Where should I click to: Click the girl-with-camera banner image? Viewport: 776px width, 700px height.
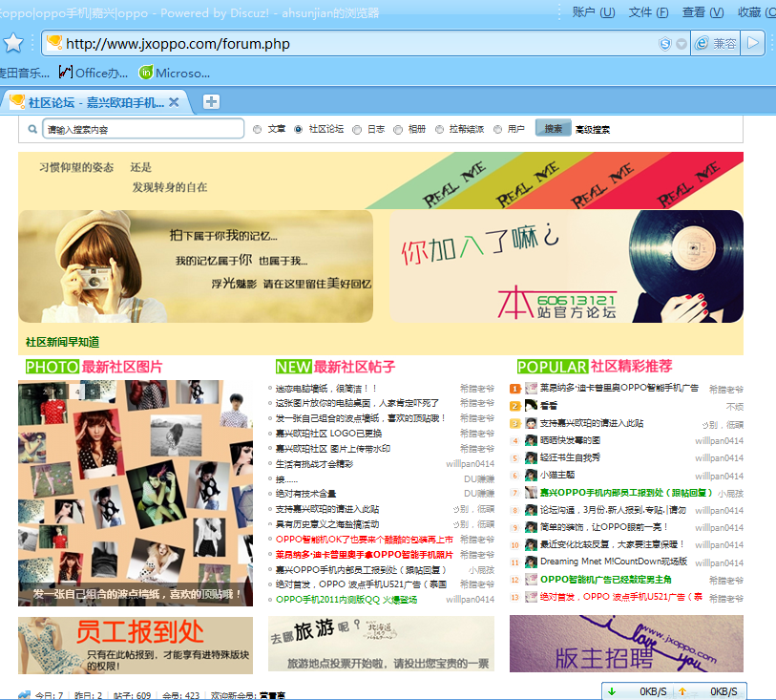pyautogui.click(x=196, y=266)
